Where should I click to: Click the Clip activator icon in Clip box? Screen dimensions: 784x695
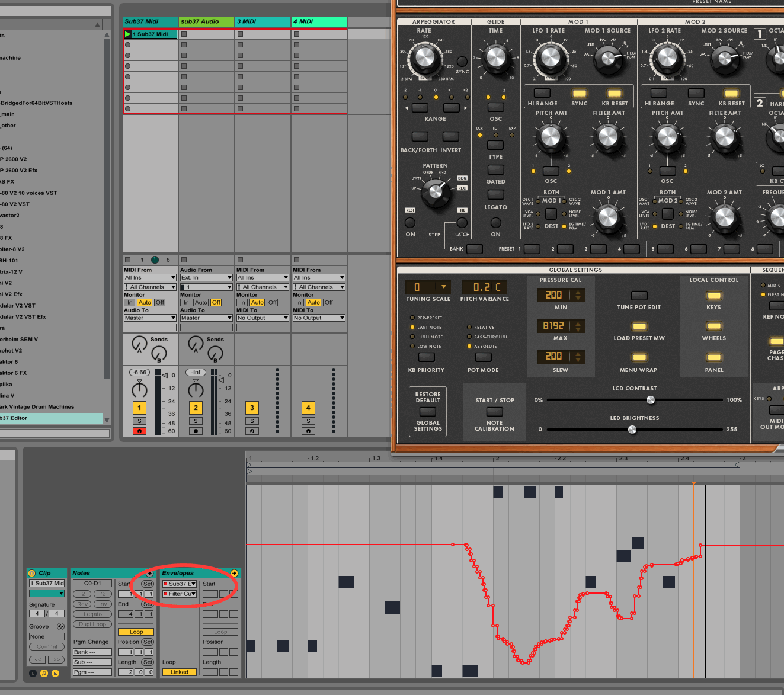point(32,573)
